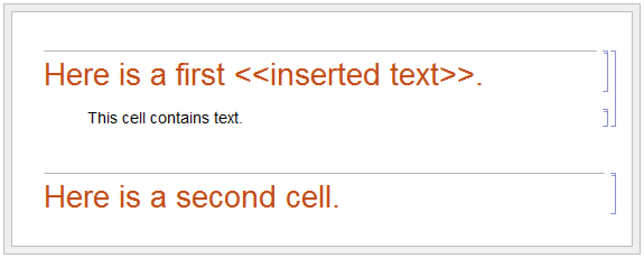Click the word "is" in the first title cell
The width and height of the screenshot is (644, 258).
click(x=122, y=75)
